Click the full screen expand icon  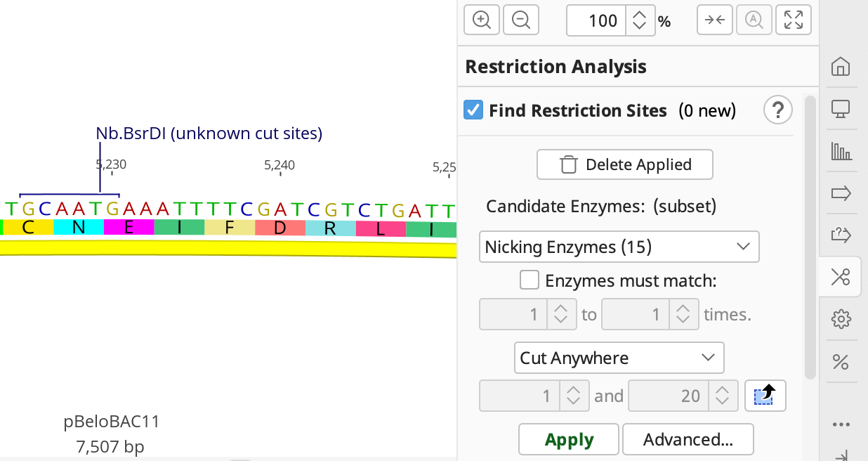click(x=794, y=20)
